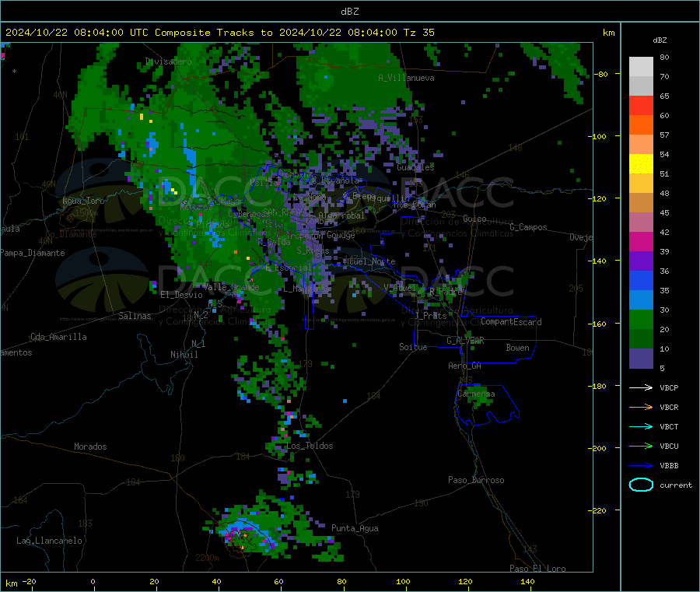This screenshot has width=700, height=592.
Task: Select the 35 dBZ light blue swatch
Action: pyautogui.click(x=641, y=300)
